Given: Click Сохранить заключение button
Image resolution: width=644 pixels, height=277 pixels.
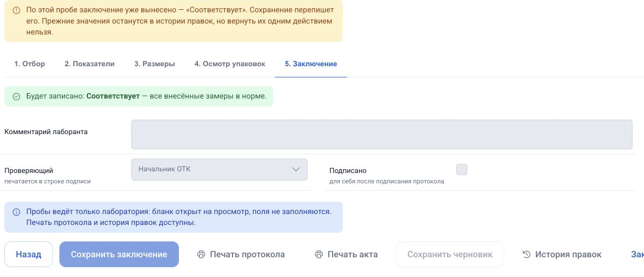Looking at the screenshot, I should pyautogui.click(x=119, y=255).
